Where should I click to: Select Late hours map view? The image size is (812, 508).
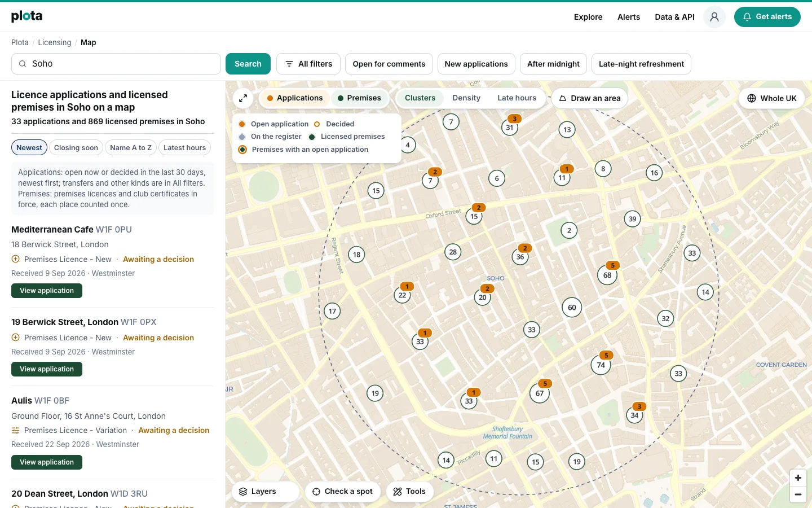pos(517,98)
